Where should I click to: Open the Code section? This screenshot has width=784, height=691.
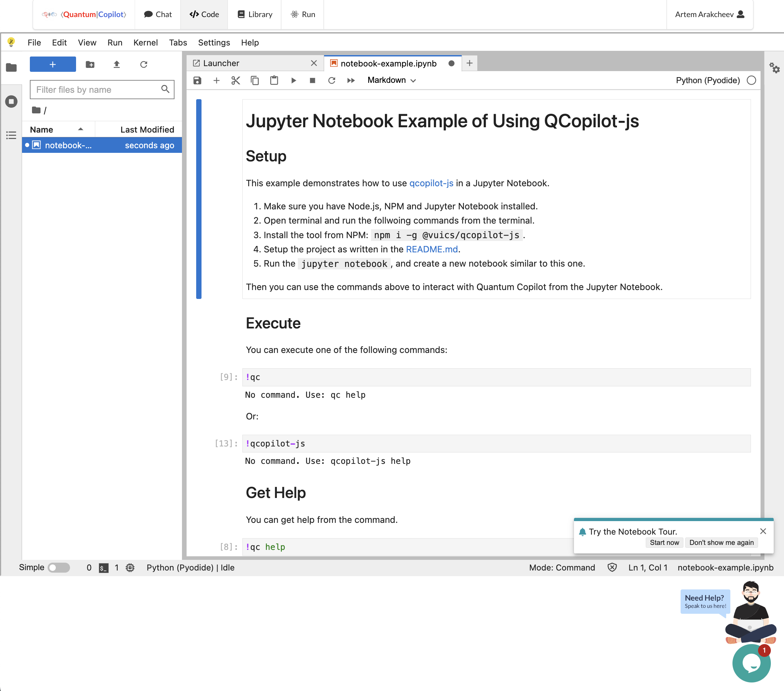point(204,15)
